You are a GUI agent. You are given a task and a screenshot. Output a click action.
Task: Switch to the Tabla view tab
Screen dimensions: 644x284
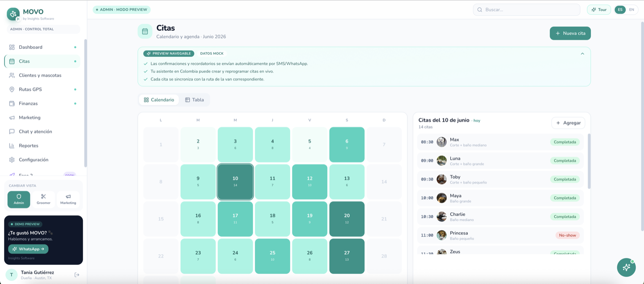click(x=195, y=100)
